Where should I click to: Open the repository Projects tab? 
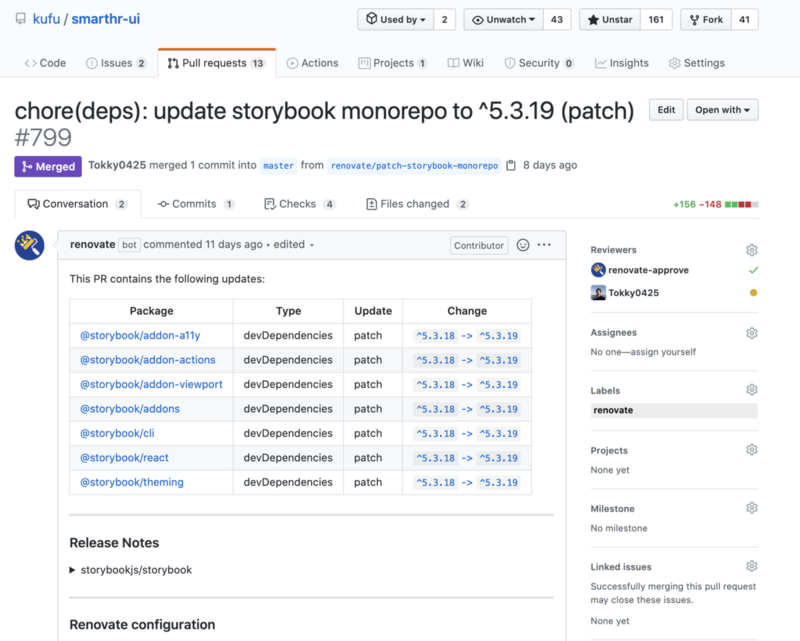392,63
